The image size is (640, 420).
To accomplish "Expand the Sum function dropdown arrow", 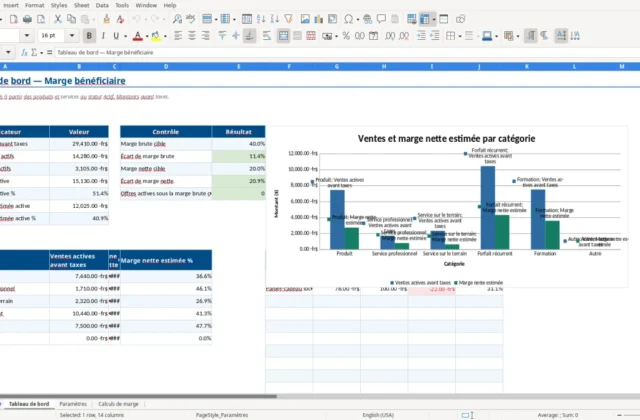I will (x=41, y=53).
